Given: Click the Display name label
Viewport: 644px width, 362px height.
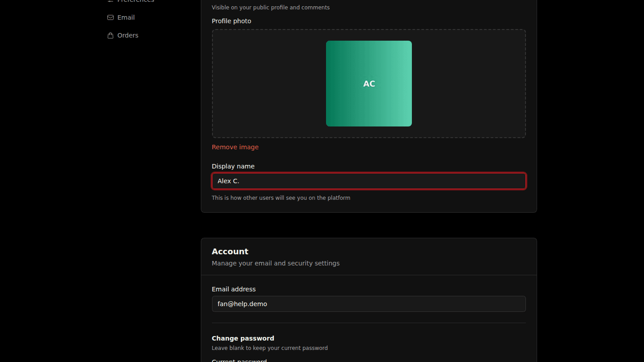Looking at the screenshot, I should (x=233, y=166).
